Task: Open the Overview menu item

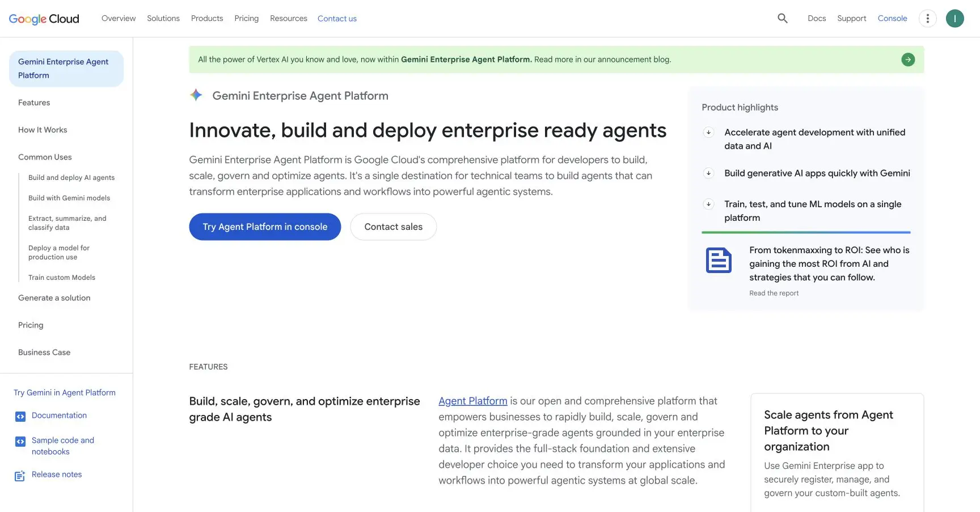Action: click(119, 18)
